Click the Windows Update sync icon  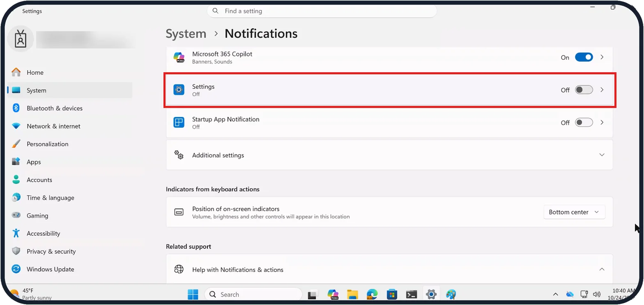pos(16,269)
